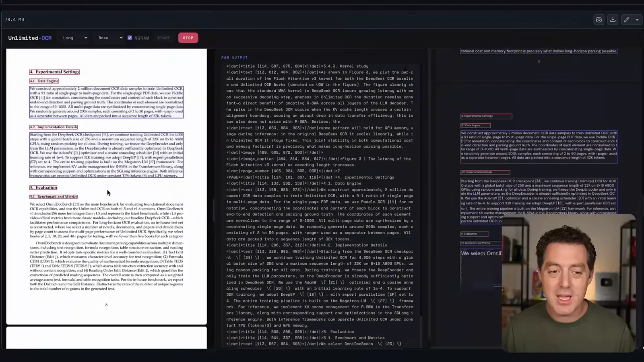
Task: Click the Unlimited-OCR logo title
Action: (30, 38)
